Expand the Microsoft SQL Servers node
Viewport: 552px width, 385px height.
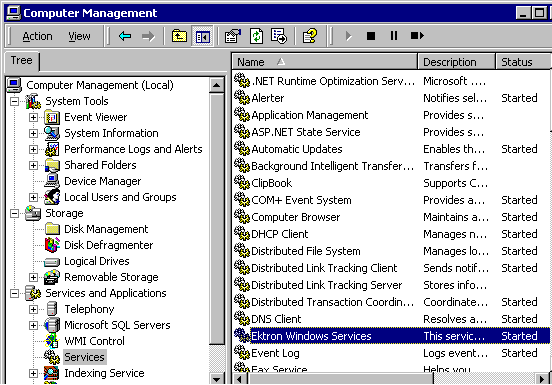pos(33,325)
